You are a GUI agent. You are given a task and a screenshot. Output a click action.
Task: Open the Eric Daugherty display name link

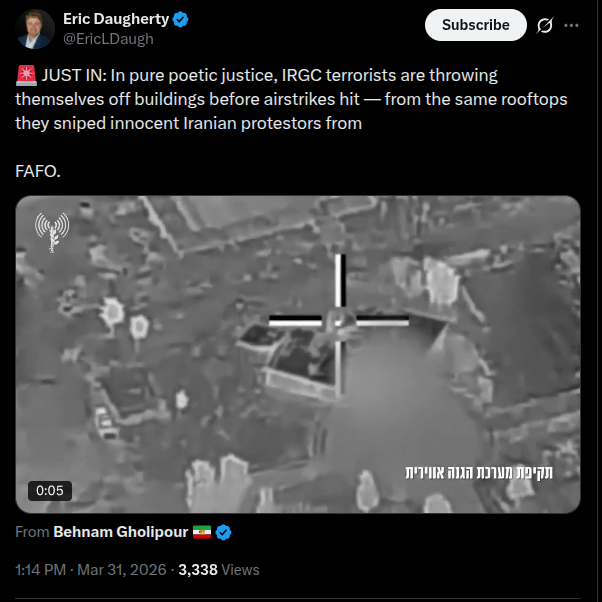pyautogui.click(x=116, y=19)
